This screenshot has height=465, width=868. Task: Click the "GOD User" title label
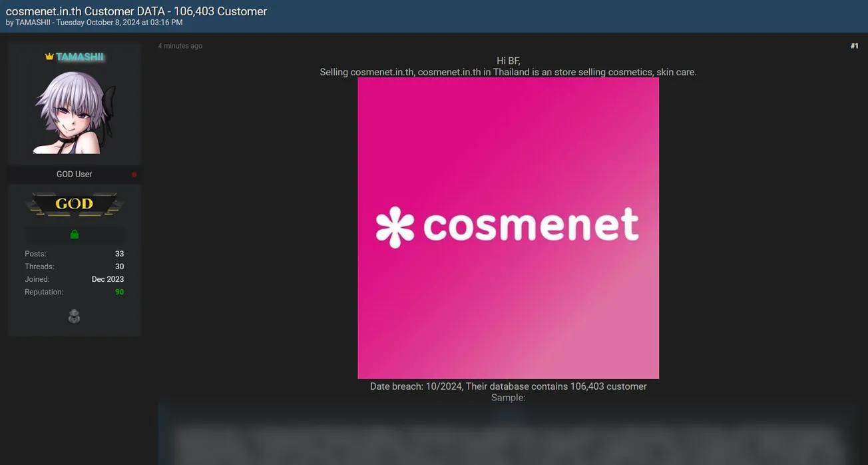coord(74,175)
